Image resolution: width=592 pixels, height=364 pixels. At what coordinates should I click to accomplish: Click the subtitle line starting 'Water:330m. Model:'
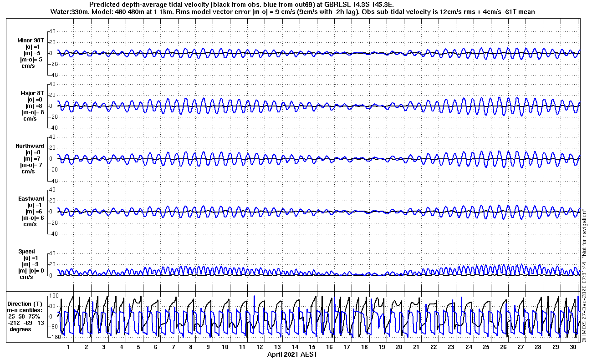click(293, 11)
